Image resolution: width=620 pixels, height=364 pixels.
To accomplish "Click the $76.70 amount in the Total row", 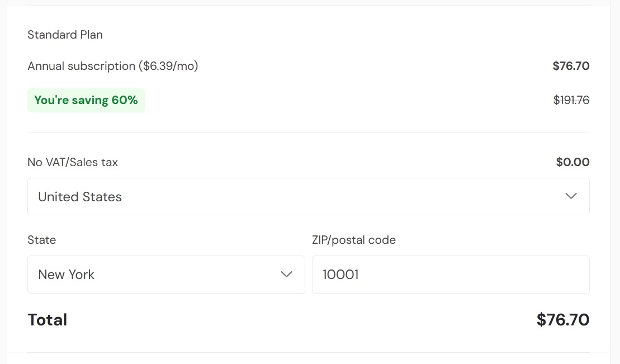I will pyautogui.click(x=563, y=320).
